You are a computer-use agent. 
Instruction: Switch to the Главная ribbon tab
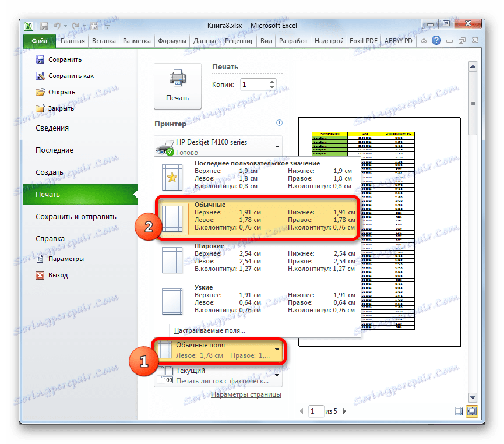pyautogui.click(x=73, y=41)
